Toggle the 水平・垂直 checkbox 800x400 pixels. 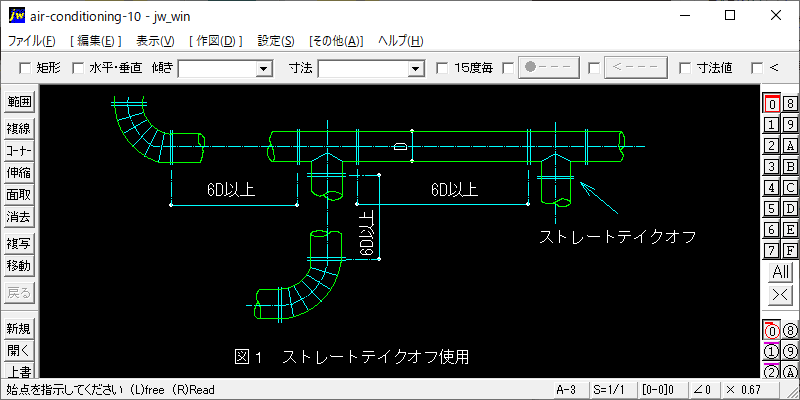pyautogui.click(x=78, y=68)
